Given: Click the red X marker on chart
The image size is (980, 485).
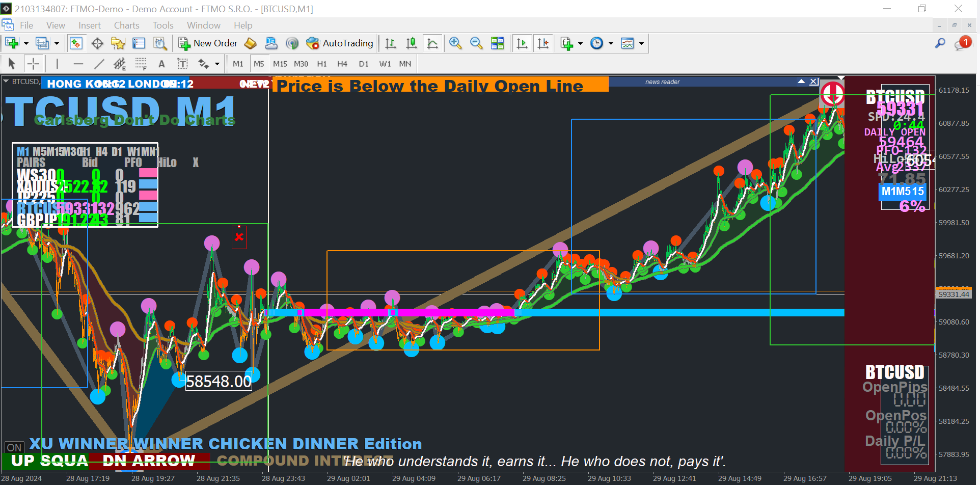Looking at the screenshot, I should (x=239, y=237).
